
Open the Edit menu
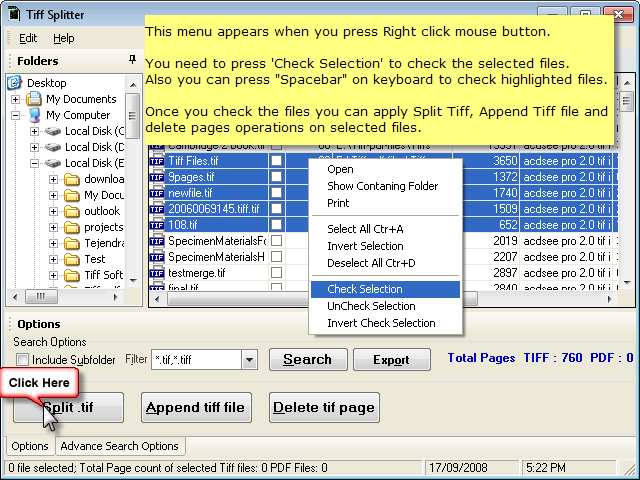tap(28, 38)
